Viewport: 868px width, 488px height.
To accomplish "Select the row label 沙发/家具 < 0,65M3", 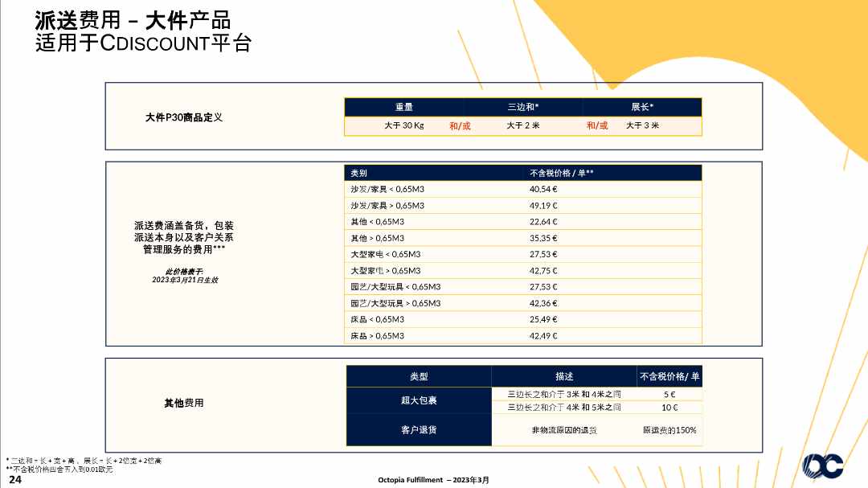I will [387, 190].
